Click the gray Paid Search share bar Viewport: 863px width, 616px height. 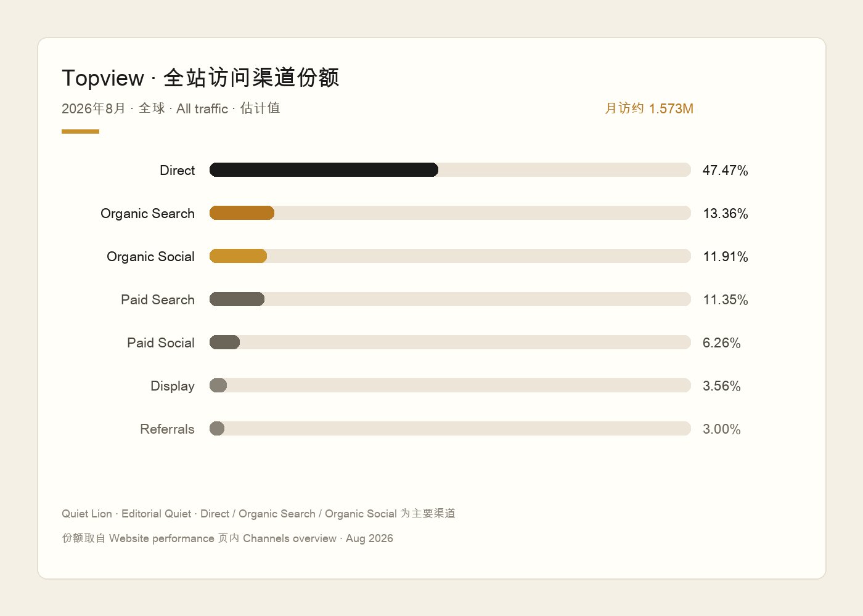[237, 299]
